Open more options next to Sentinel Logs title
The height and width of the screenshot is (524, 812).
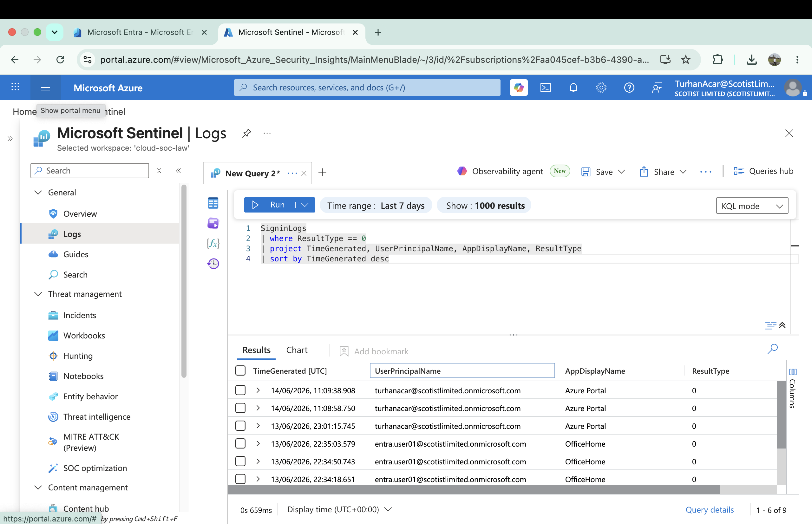(x=267, y=133)
